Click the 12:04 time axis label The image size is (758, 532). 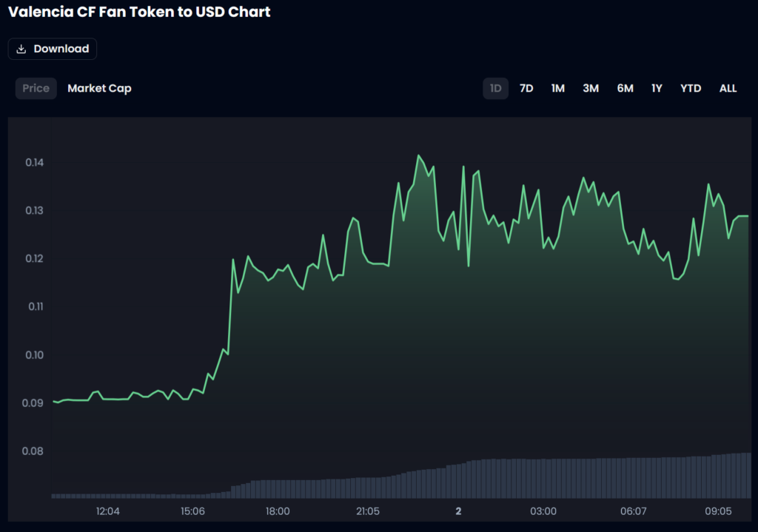[108, 511]
